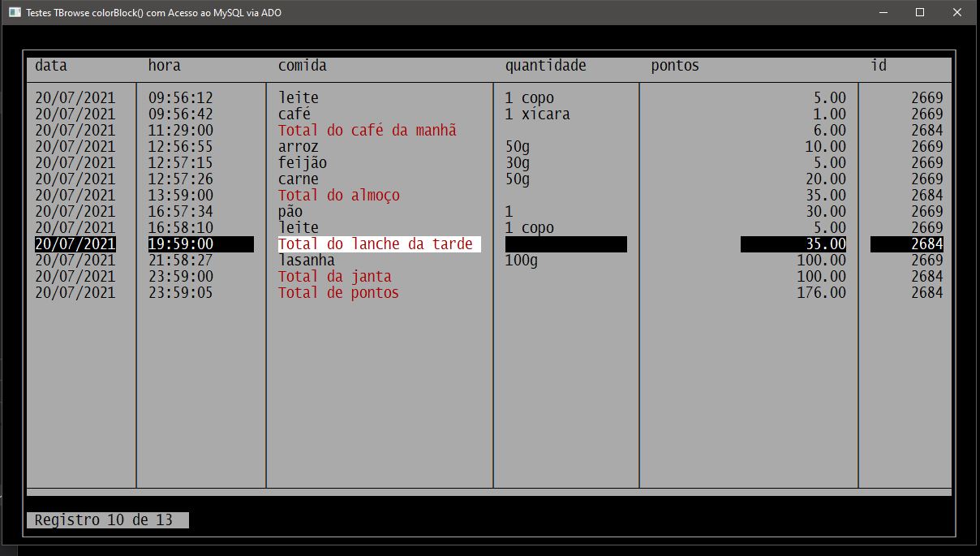This screenshot has height=556, width=980.
Task: Click the "quantidade" column header
Action: tap(545, 66)
